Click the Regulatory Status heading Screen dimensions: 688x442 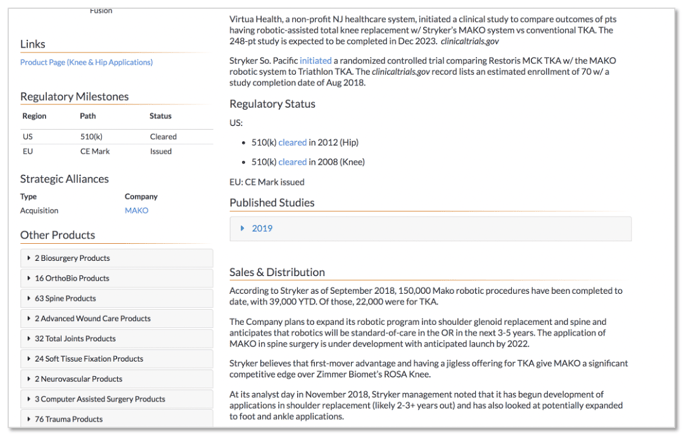[x=272, y=104]
